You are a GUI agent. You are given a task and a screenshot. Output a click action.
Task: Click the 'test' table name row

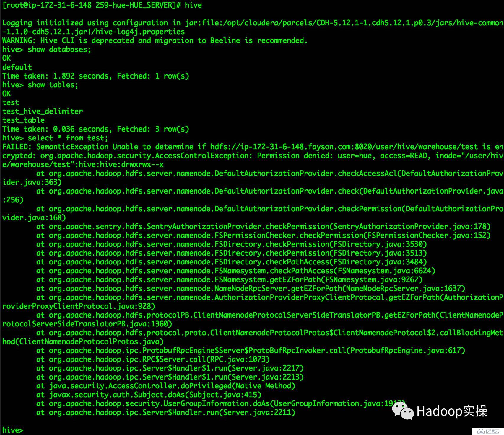click(11, 103)
